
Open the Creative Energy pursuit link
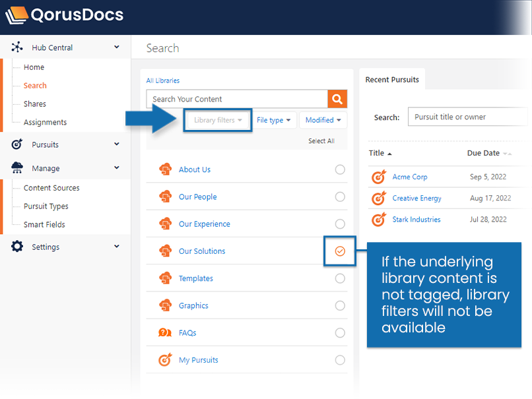tap(416, 198)
